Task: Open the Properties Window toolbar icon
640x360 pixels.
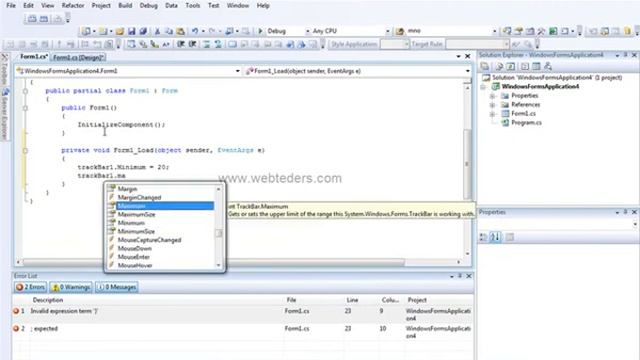Action: (519, 31)
